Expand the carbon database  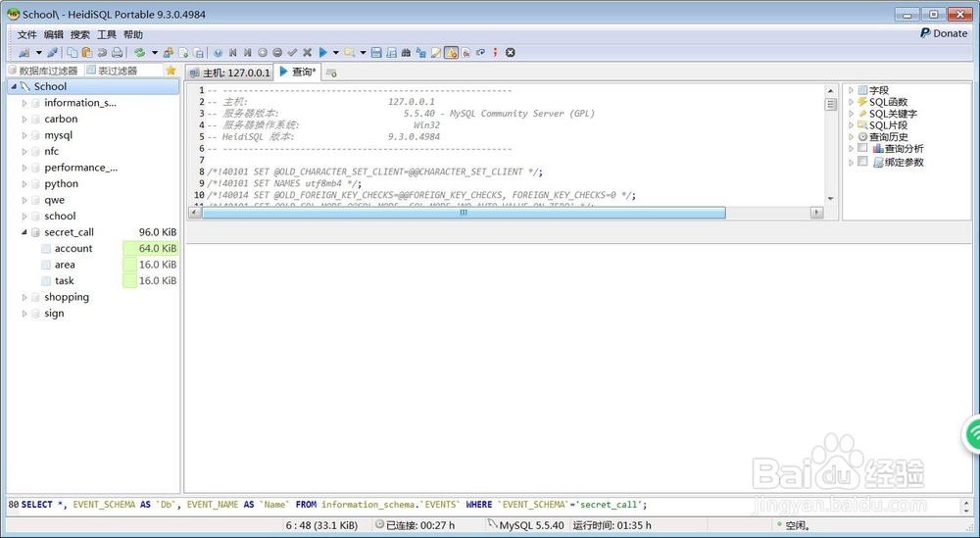pos(24,119)
